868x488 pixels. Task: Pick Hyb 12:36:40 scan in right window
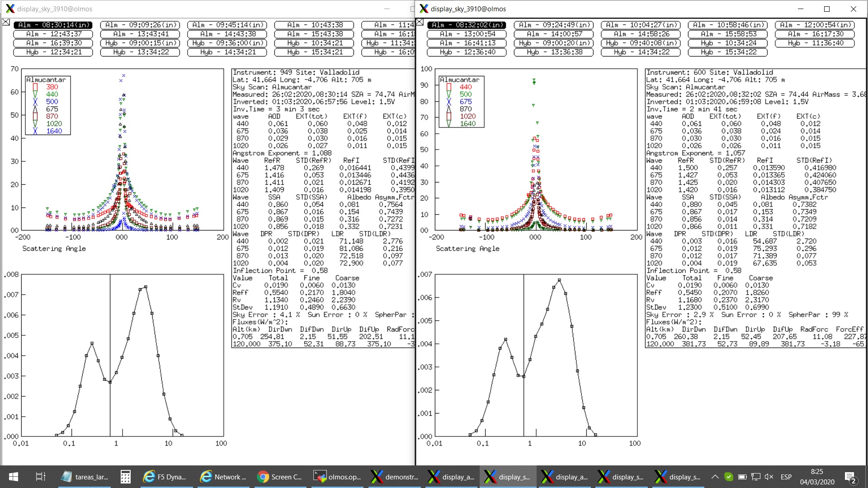[x=467, y=52]
